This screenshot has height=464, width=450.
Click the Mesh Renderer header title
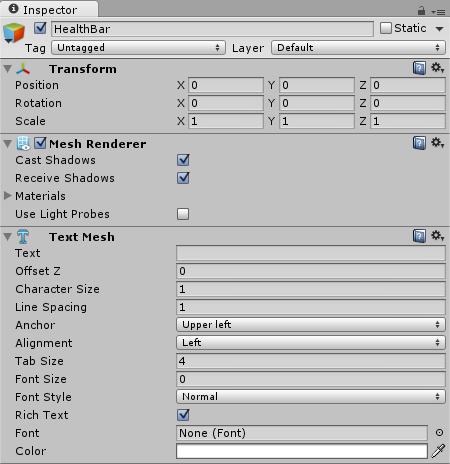coord(97,144)
